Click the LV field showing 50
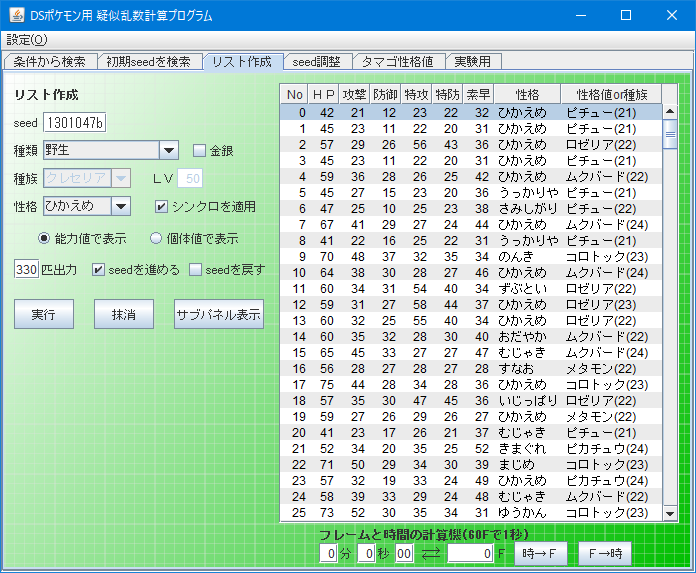696x573 pixels. point(190,178)
